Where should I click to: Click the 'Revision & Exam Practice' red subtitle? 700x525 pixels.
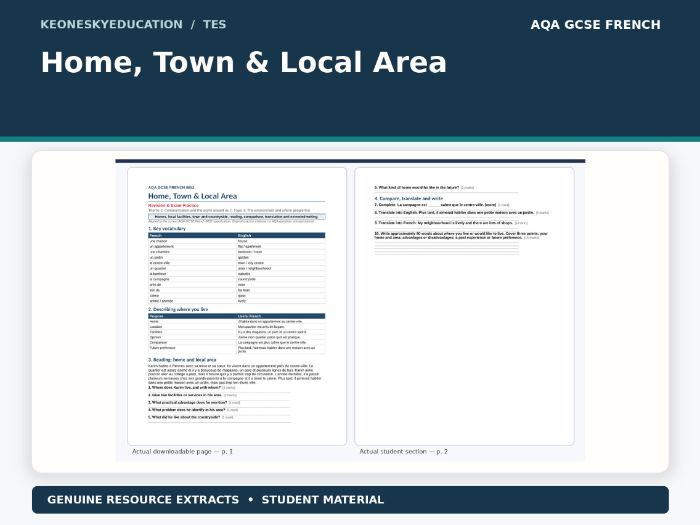(x=173, y=205)
